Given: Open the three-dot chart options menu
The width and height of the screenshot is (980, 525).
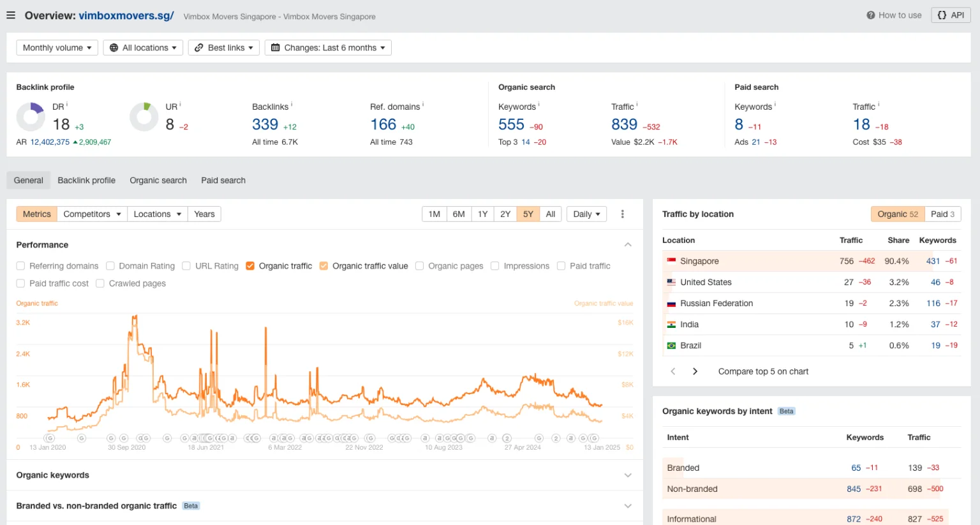Looking at the screenshot, I should coord(622,214).
